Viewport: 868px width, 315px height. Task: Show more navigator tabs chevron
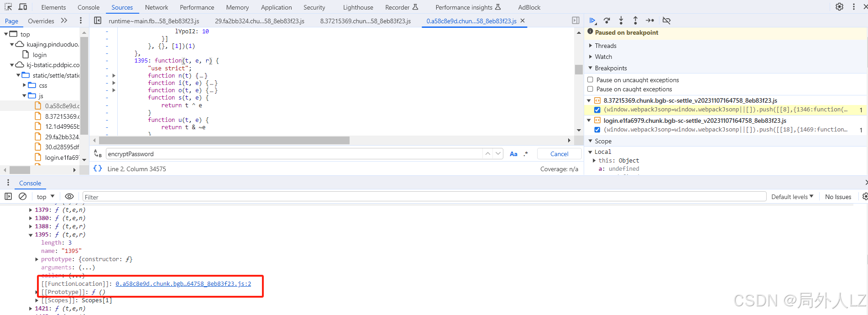(x=64, y=21)
